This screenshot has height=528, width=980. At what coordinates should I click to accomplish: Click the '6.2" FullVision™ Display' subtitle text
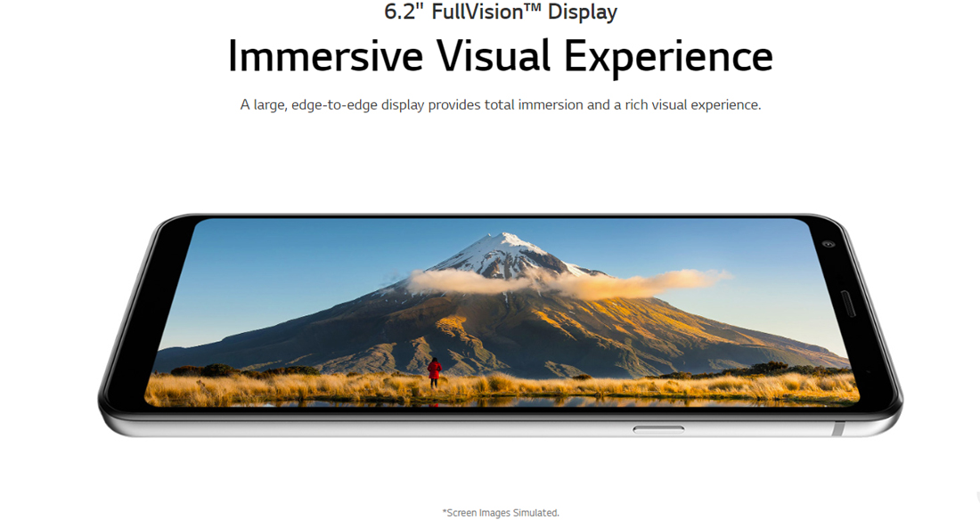click(501, 12)
